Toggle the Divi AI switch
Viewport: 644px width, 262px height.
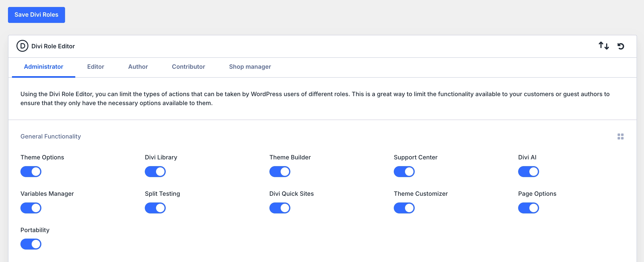tap(529, 172)
